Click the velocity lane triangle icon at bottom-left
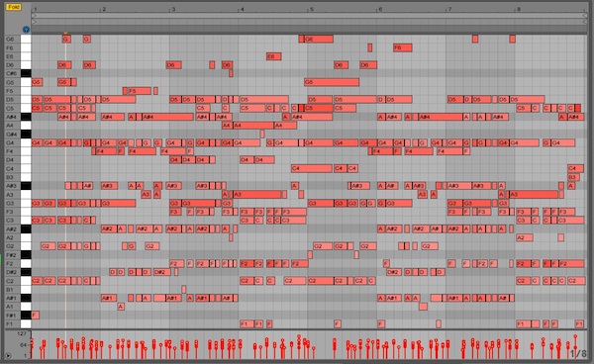 [8, 355]
